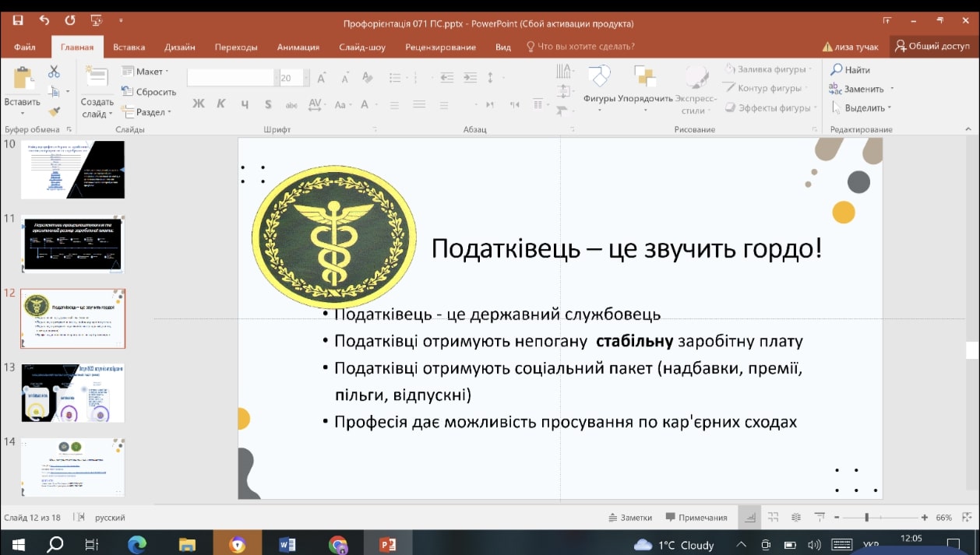Switch to Анимация ribbon tab
The height and width of the screenshot is (555, 980).
298,47
